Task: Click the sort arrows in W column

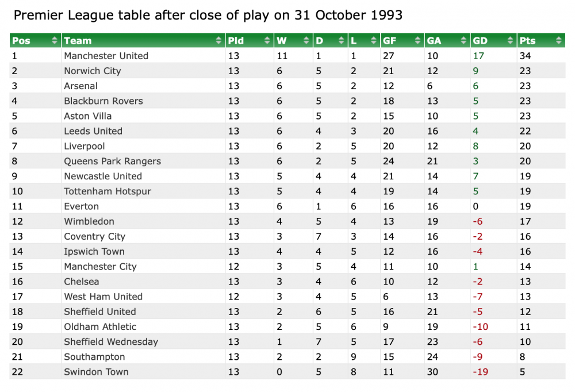Action: click(x=307, y=41)
